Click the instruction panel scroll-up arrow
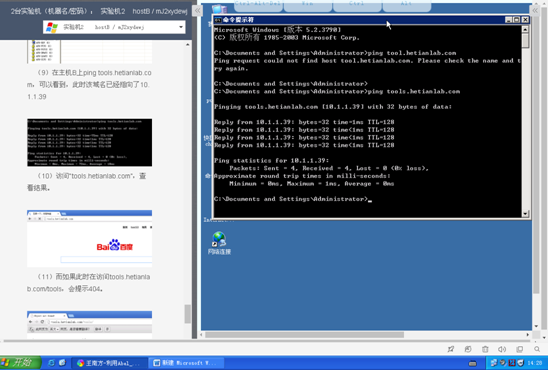The width and height of the screenshot is (548, 370). 188,45
